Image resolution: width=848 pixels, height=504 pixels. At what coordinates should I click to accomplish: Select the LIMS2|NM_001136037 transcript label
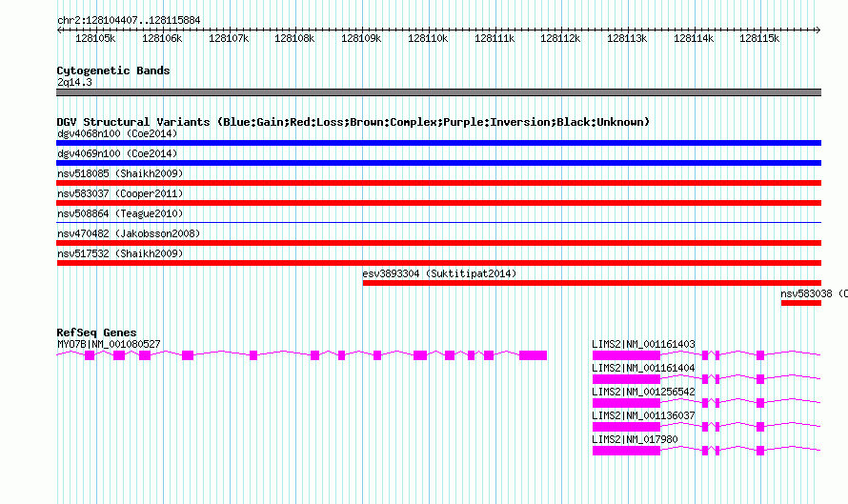coord(643,415)
